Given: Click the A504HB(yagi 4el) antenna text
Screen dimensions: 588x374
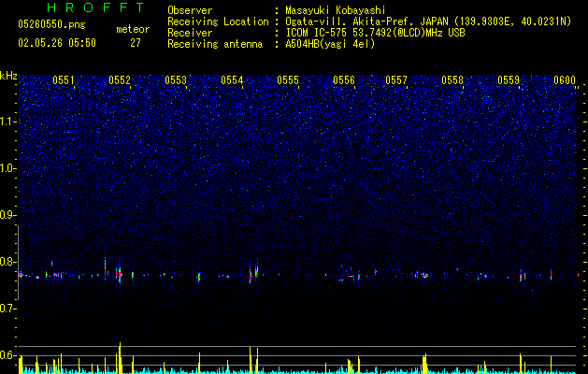Looking at the screenshot, I should coord(330,44).
